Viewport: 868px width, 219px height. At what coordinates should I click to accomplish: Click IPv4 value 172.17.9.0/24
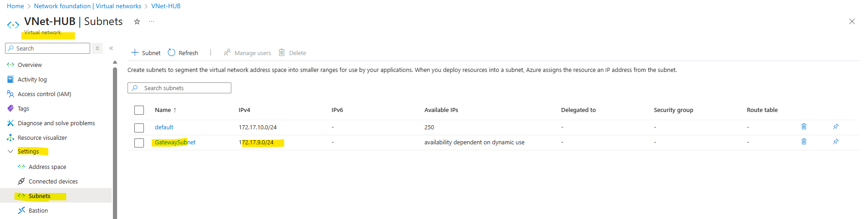click(x=256, y=142)
